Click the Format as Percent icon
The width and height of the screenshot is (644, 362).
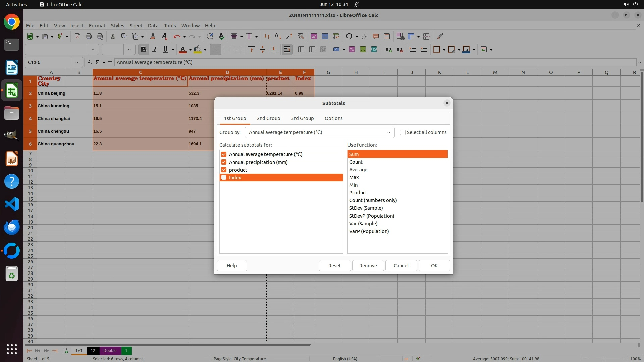(352, 50)
